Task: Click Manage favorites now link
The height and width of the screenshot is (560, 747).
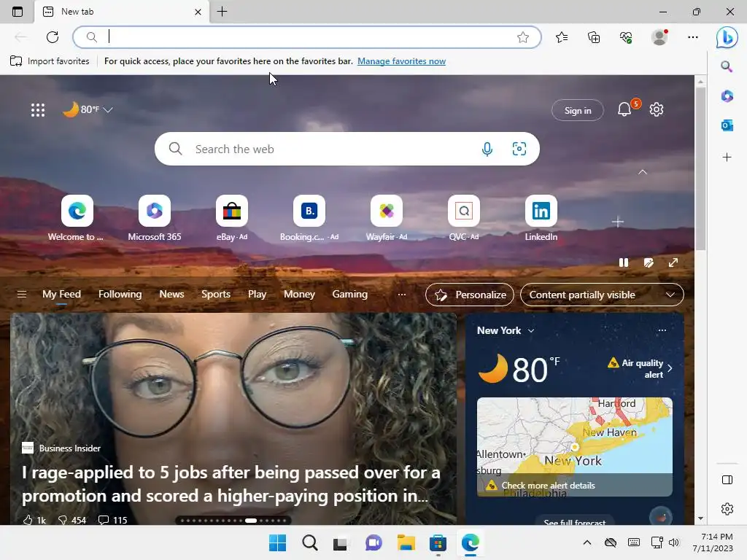Action: (402, 61)
